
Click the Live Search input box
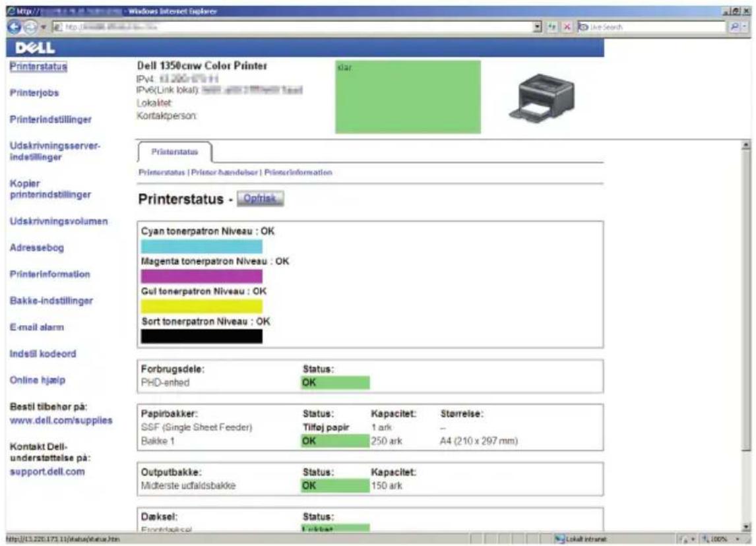coord(651,27)
